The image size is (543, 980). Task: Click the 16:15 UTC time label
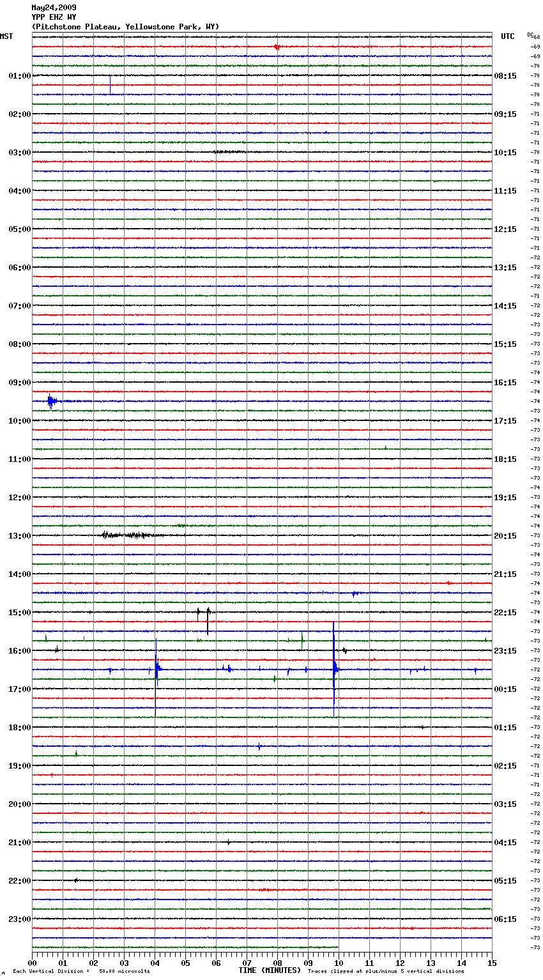click(505, 383)
